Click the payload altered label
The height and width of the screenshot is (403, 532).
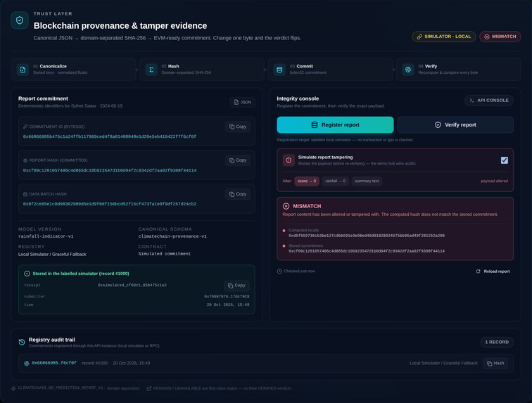pos(494,181)
